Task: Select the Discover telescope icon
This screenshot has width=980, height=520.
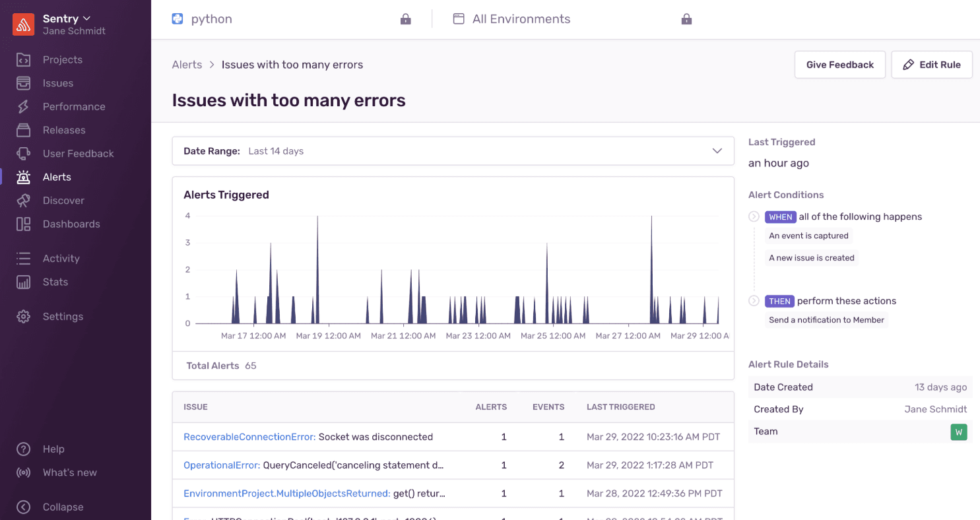Action: 24,200
